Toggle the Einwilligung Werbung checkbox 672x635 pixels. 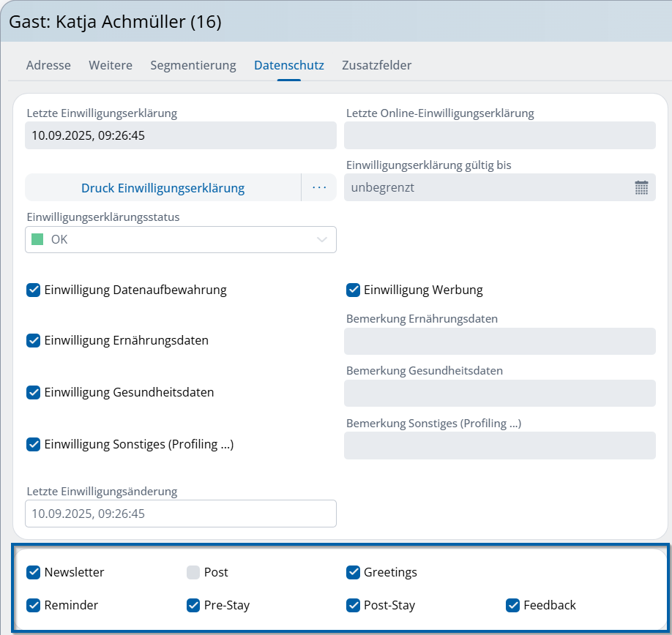point(353,290)
